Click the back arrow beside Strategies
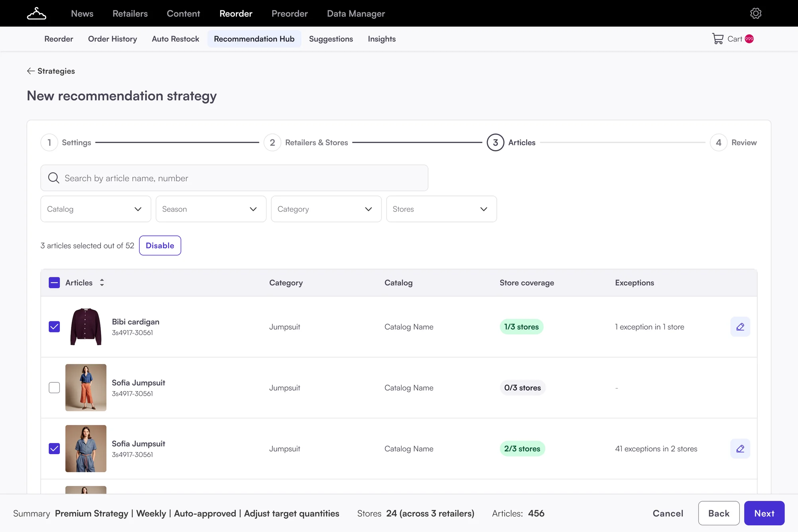The width and height of the screenshot is (798, 532). (x=31, y=71)
